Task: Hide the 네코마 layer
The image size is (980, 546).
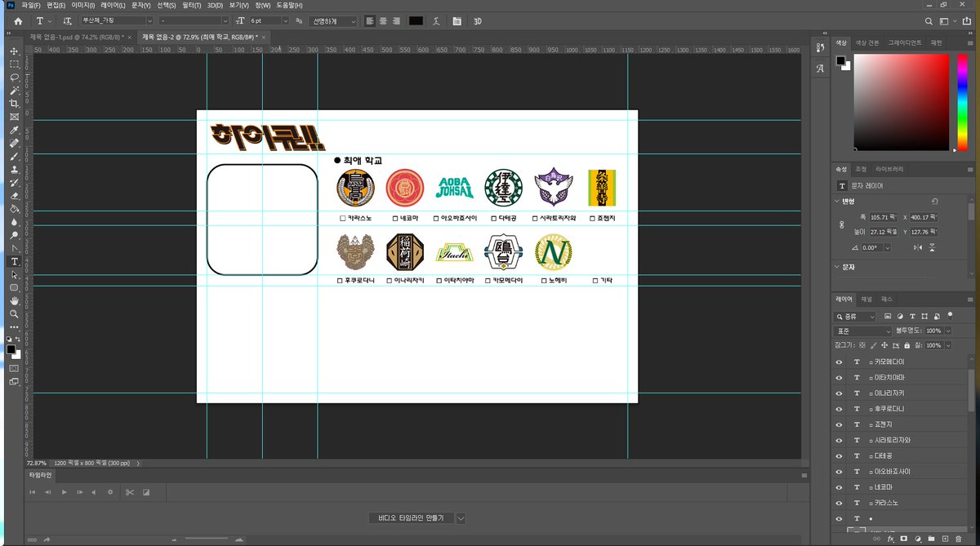Action: click(838, 487)
